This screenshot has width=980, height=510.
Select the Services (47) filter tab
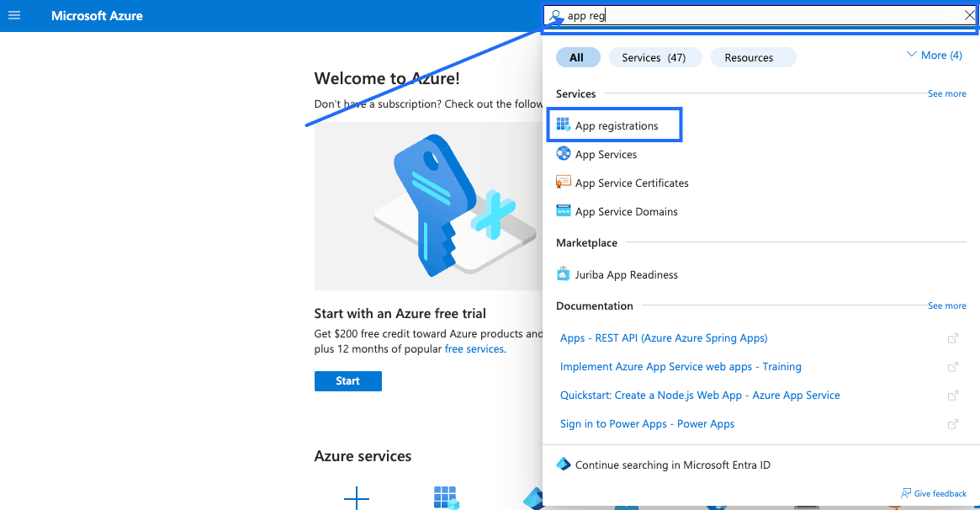pos(654,57)
